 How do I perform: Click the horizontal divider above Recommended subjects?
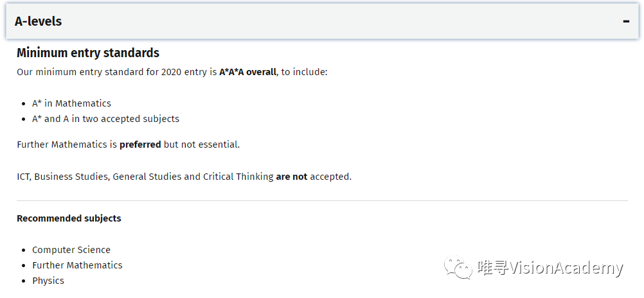coord(322,200)
